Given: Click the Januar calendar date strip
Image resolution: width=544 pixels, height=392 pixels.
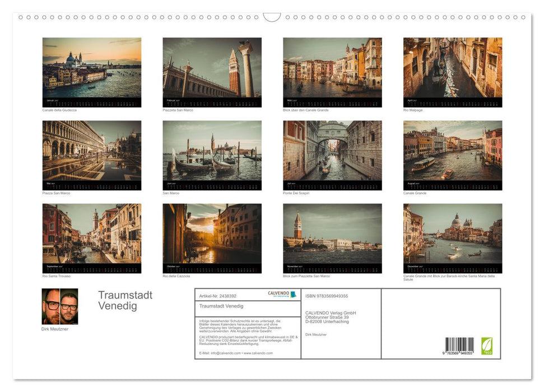Looking at the screenshot, I should pos(91,102).
